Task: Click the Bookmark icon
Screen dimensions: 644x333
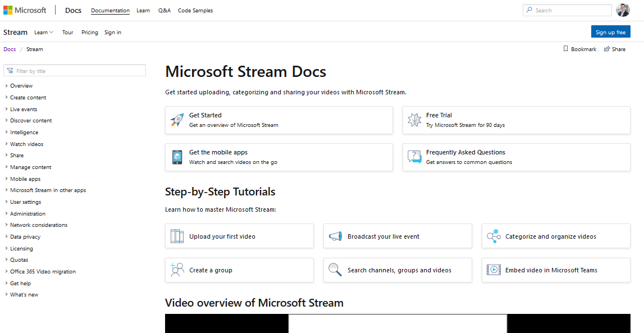Action: coord(565,49)
